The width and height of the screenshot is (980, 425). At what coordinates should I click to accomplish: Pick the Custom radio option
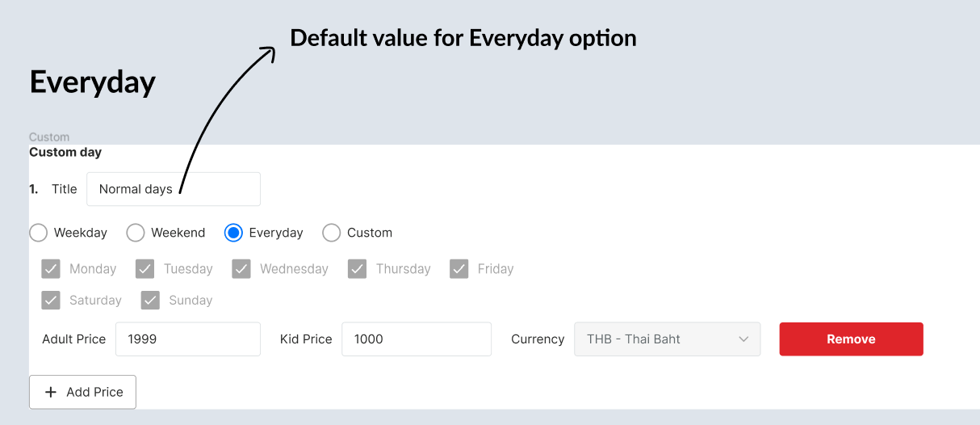[x=331, y=233]
